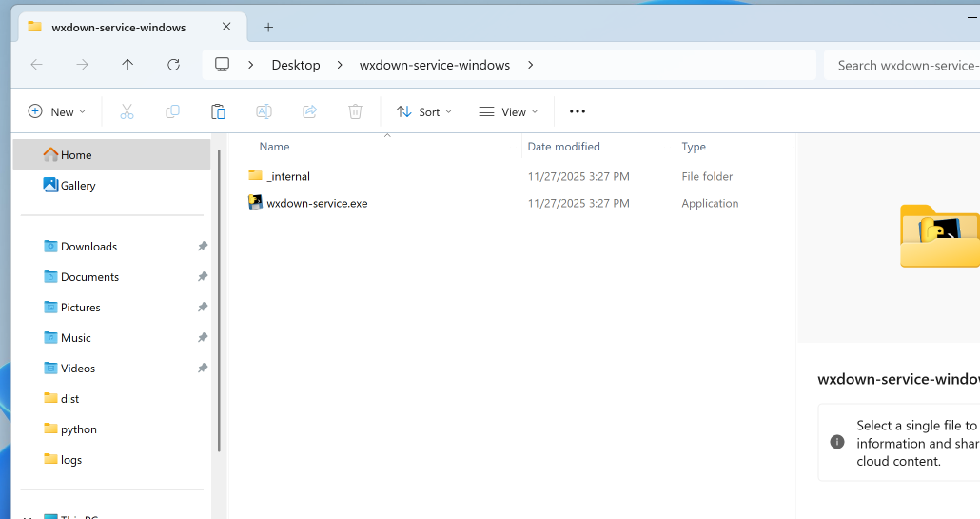The image size is (980, 519).
Task: Go up one folder level
Action: 127,65
